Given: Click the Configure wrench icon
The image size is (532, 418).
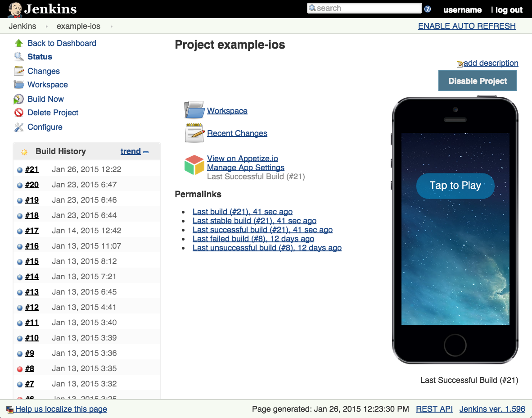Looking at the screenshot, I should [19, 127].
